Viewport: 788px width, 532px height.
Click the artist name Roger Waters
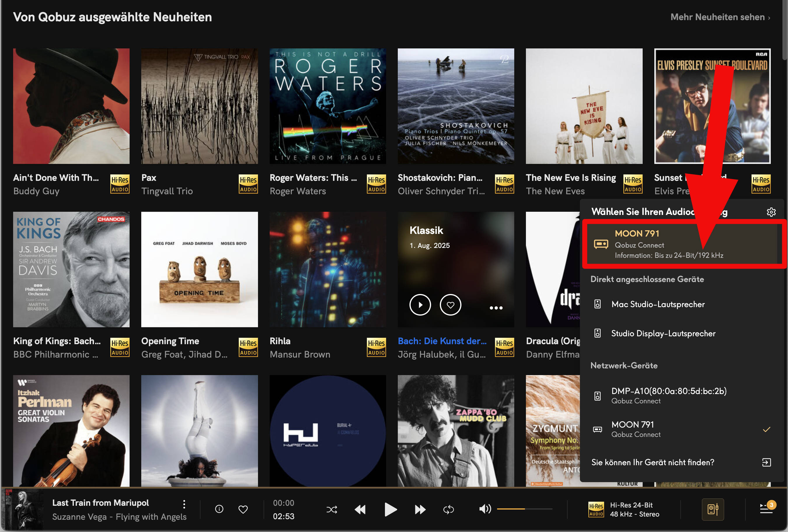[298, 191]
